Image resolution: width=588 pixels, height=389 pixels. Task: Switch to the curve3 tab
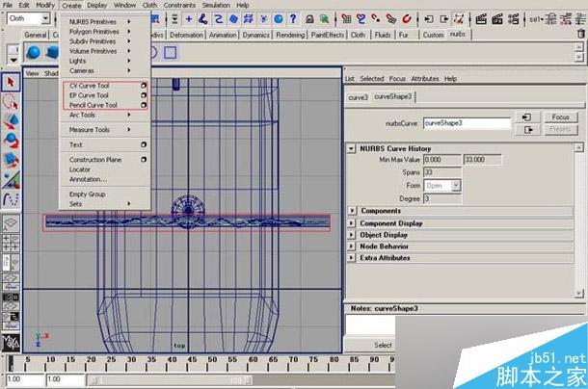(359, 97)
